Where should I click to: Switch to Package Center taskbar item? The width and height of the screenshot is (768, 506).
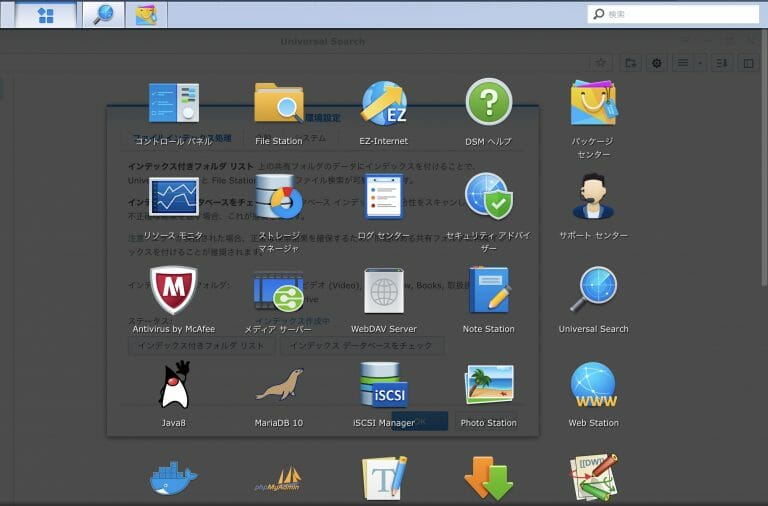click(x=146, y=15)
